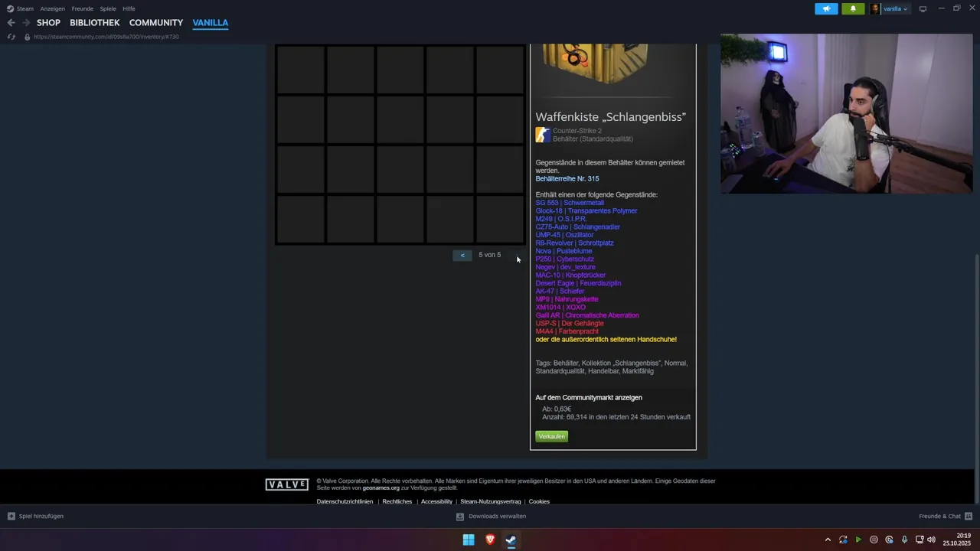Image resolution: width=980 pixels, height=551 pixels.
Task: Select 'MP9 | Nahrungskette' entry
Action: point(567,299)
